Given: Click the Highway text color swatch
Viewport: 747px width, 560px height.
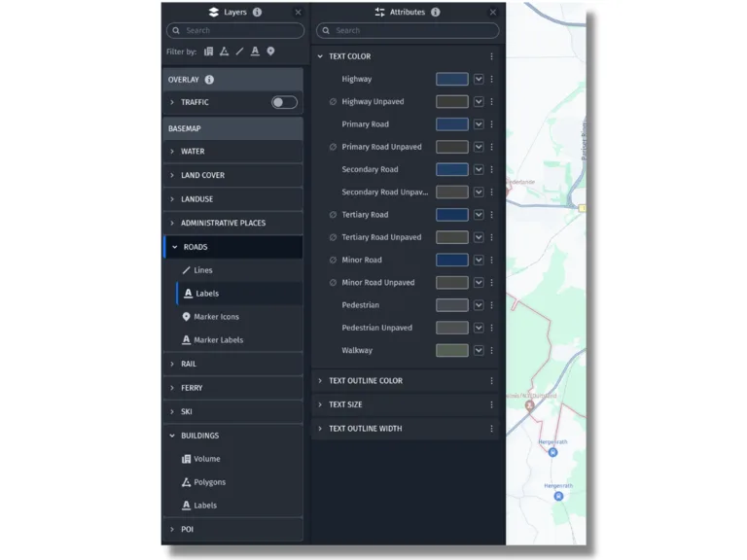Looking at the screenshot, I should pos(452,79).
